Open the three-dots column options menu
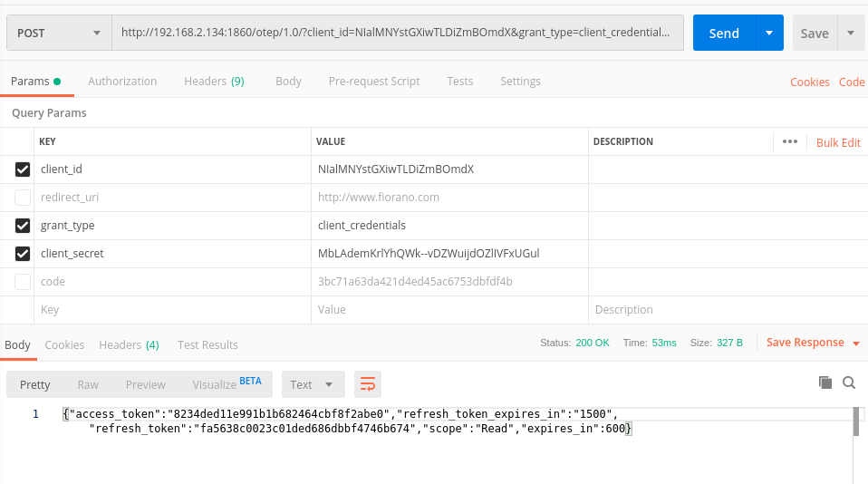Image resolution: width=868 pixels, height=484 pixels. coord(789,141)
